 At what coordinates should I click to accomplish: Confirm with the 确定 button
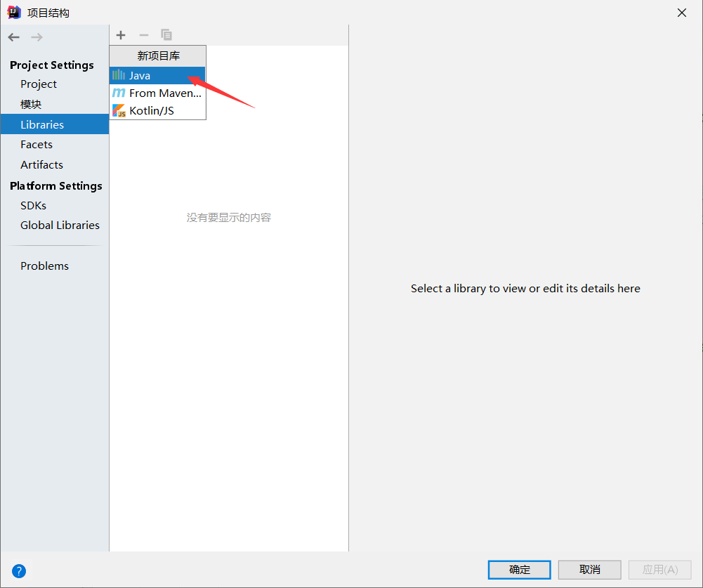click(x=519, y=570)
